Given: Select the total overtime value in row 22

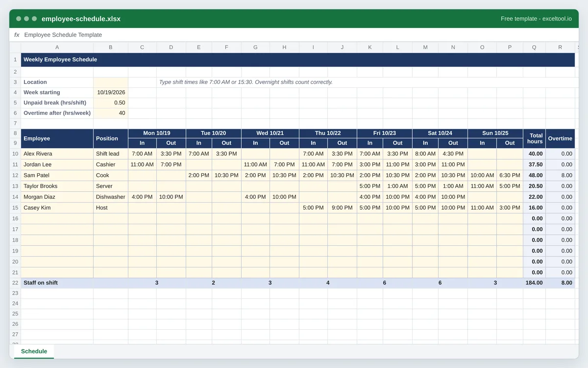Looking at the screenshot, I should [x=560, y=283].
